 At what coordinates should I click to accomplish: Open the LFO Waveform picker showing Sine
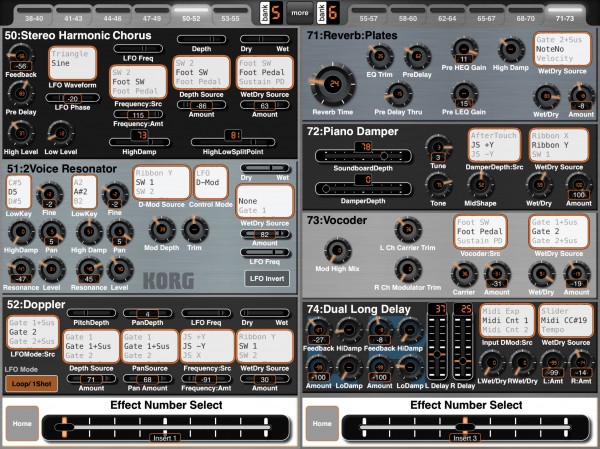tap(72, 63)
